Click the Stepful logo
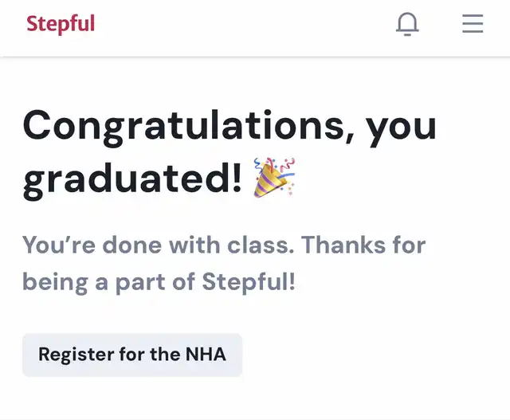The width and height of the screenshot is (510, 420). (x=61, y=24)
